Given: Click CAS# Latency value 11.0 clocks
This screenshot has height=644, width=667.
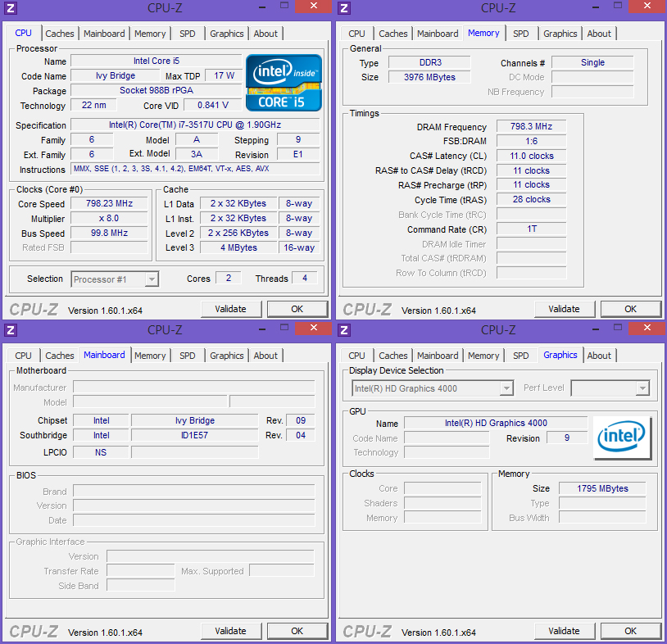Looking at the screenshot, I should pyautogui.click(x=531, y=156).
